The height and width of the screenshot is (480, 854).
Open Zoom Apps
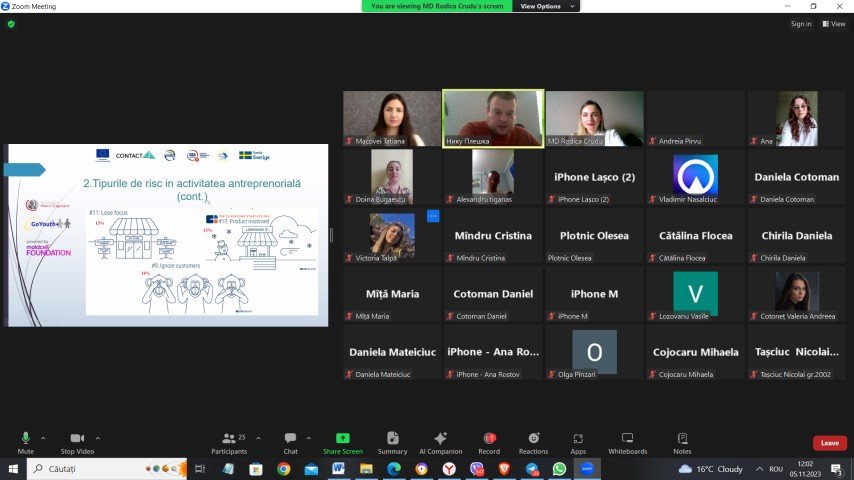(578, 443)
